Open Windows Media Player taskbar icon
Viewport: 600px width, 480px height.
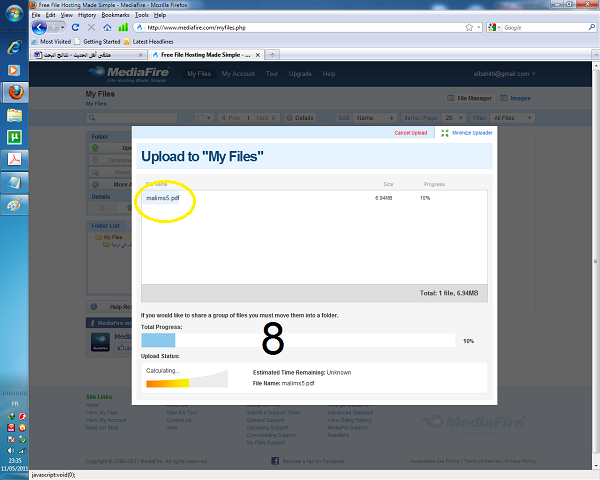tap(14, 70)
